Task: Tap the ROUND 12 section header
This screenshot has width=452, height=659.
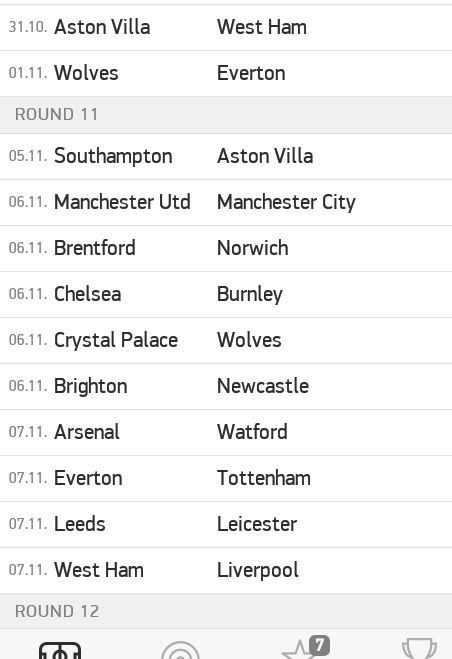Action: coord(226,612)
